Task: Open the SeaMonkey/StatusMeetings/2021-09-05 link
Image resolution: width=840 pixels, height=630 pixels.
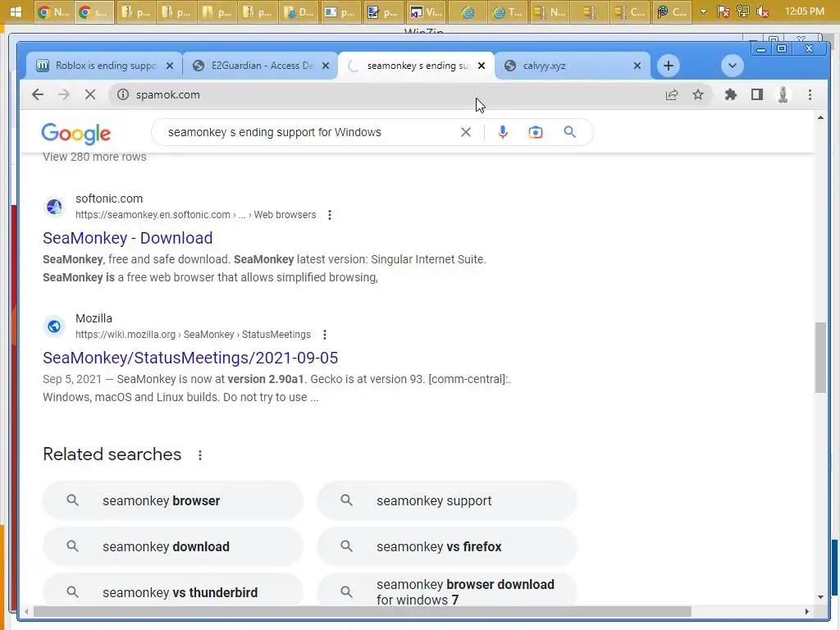Action: 190,358
